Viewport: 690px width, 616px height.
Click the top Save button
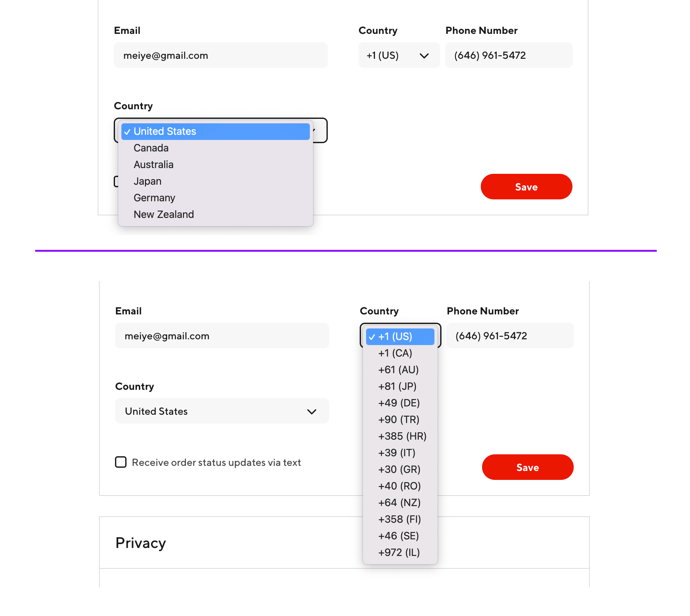coord(526,187)
